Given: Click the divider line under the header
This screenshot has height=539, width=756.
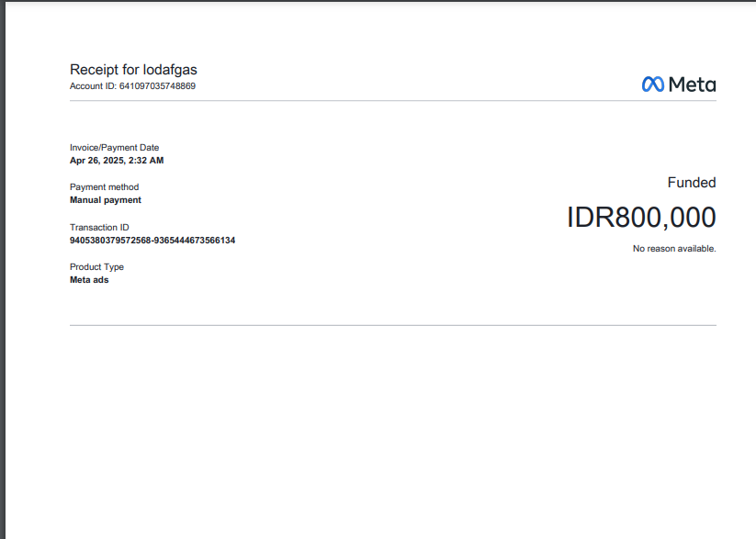Looking at the screenshot, I should click(x=392, y=101).
